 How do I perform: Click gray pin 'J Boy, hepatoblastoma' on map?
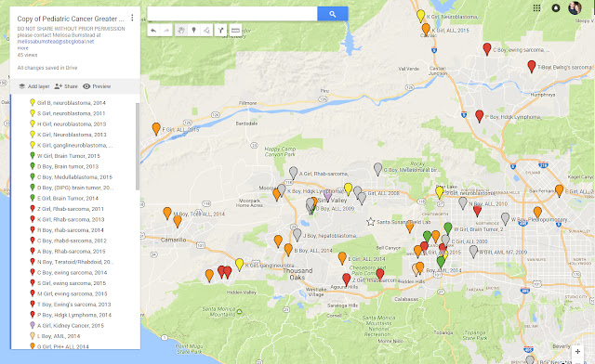pos(297,234)
